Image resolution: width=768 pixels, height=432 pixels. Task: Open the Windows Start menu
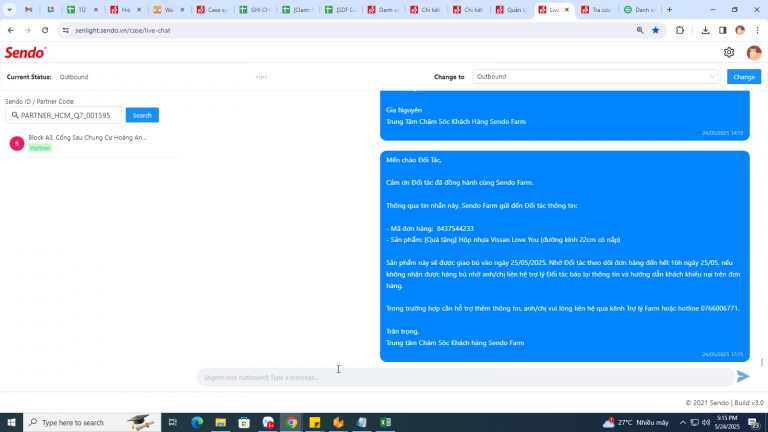pyautogui.click(x=11, y=422)
